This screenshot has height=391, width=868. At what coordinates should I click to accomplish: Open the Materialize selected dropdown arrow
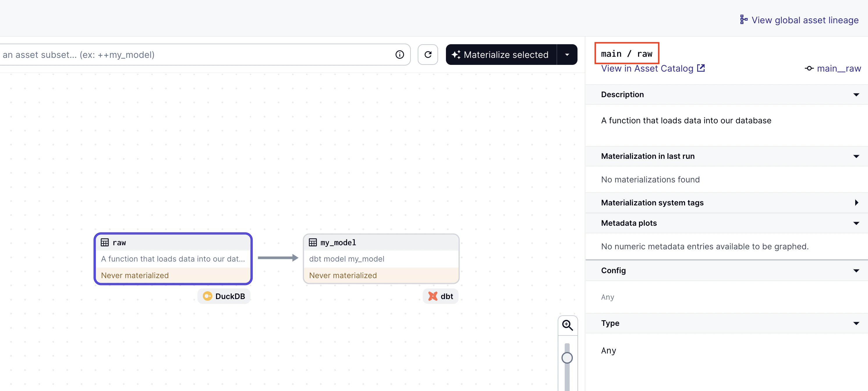pyautogui.click(x=567, y=55)
